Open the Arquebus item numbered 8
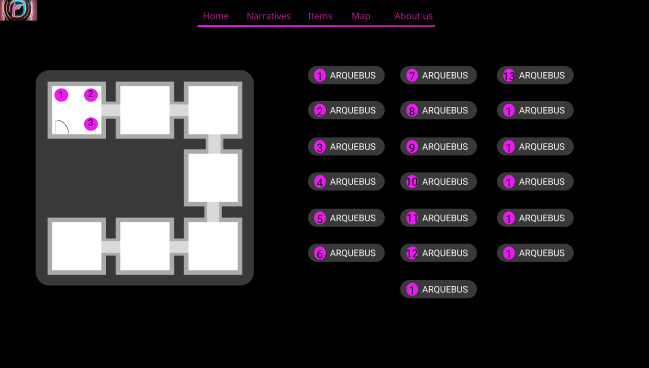 (438, 111)
